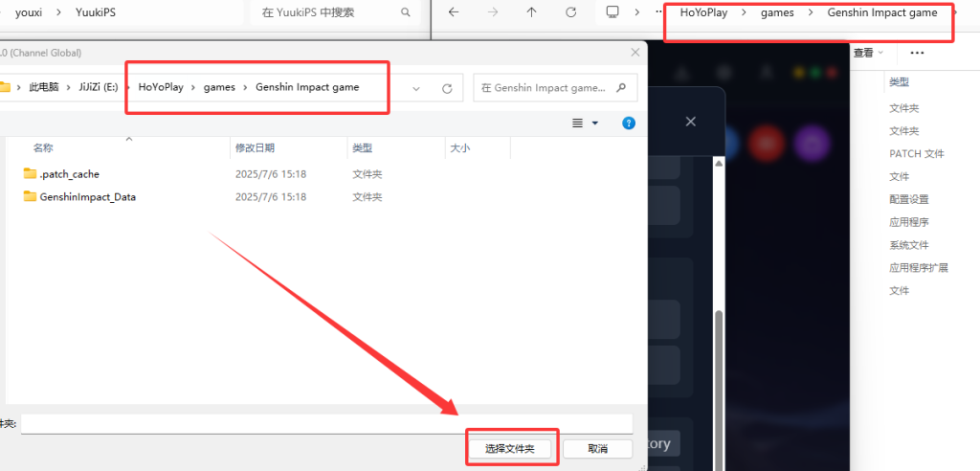
Task: Click JiJiZi (E:) in dialog breadcrumb
Action: tap(98, 87)
